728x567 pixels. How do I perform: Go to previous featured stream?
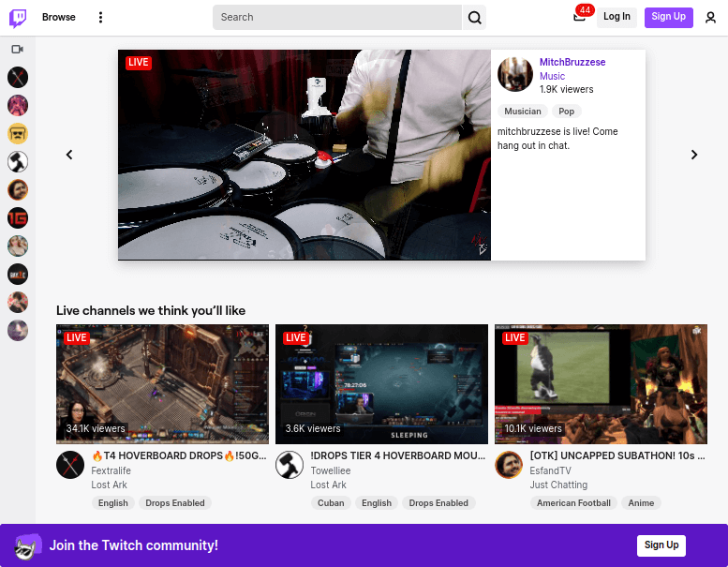[x=69, y=155]
